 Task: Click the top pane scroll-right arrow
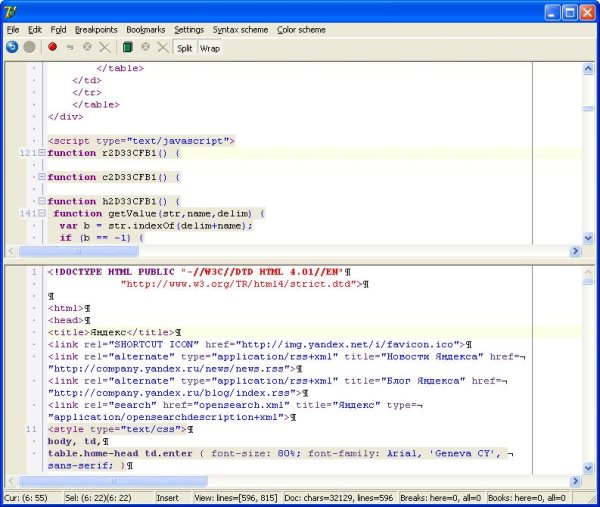click(x=575, y=251)
